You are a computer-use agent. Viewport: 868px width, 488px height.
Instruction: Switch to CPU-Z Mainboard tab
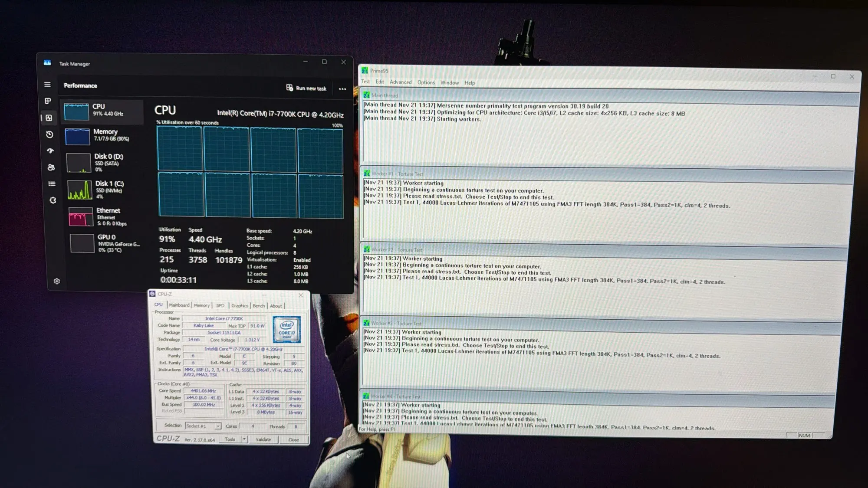[179, 305]
